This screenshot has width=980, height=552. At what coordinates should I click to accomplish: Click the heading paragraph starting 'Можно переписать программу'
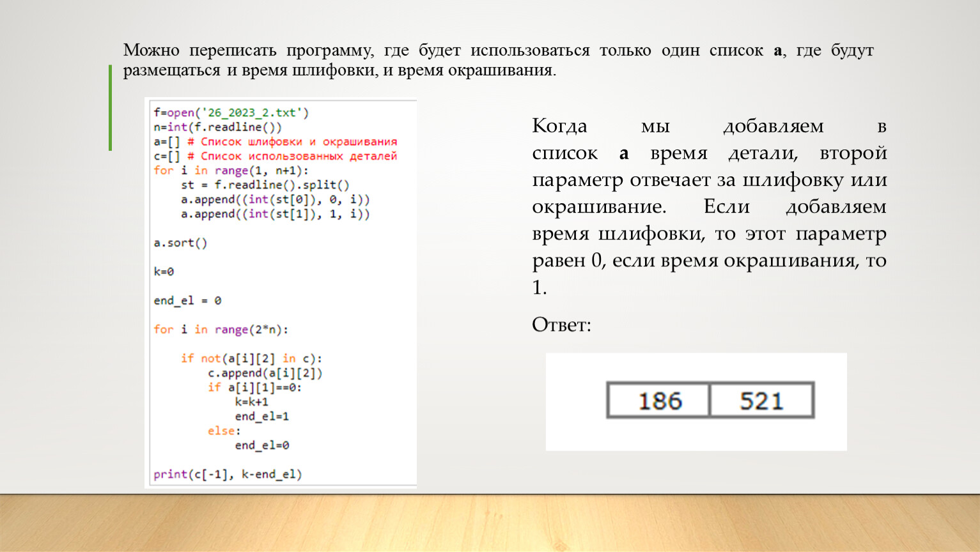click(x=498, y=60)
